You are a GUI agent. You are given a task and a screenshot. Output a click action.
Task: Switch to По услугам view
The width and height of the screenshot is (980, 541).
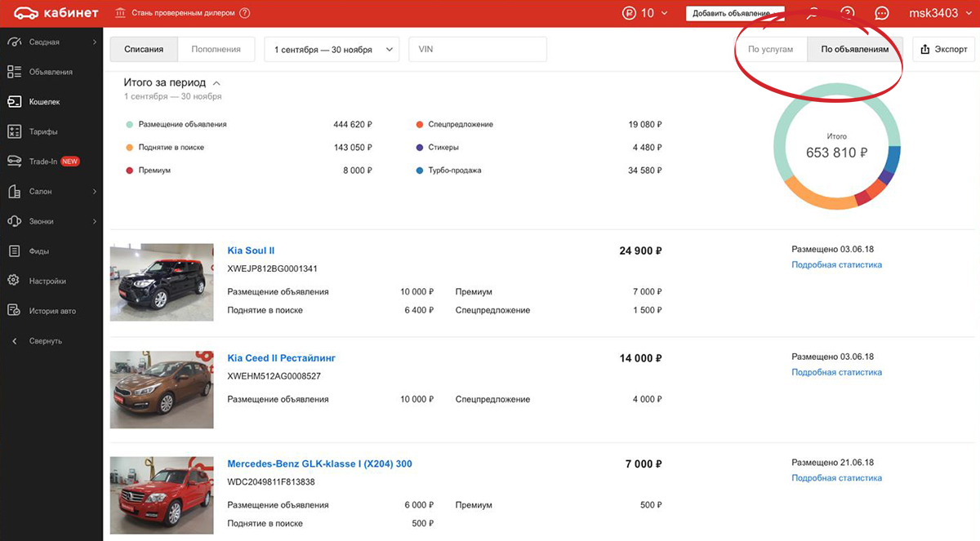click(x=770, y=49)
